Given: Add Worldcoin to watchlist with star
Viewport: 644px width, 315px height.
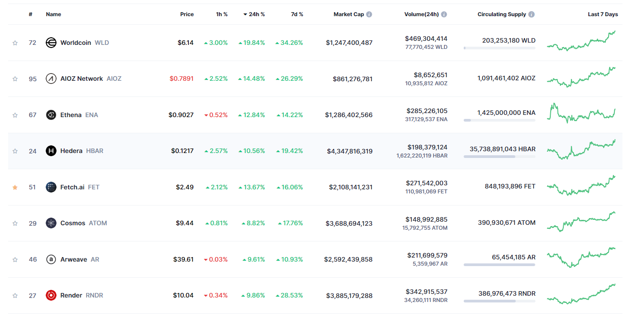Looking at the screenshot, I should pyautogui.click(x=15, y=43).
